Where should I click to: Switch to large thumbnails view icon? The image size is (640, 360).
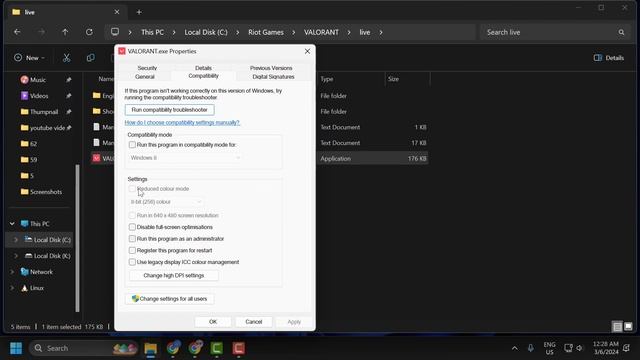click(x=628, y=327)
